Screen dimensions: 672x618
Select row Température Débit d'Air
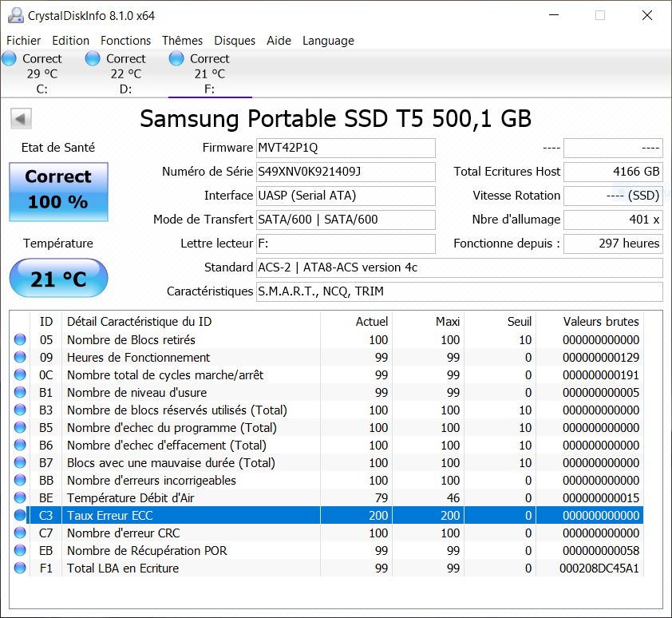(326, 498)
